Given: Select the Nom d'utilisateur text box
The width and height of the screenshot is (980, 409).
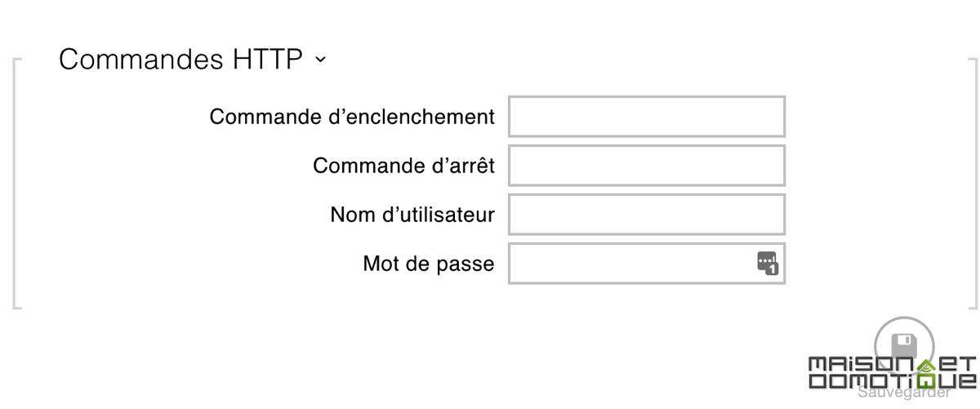Looking at the screenshot, I should pos(647,215).
